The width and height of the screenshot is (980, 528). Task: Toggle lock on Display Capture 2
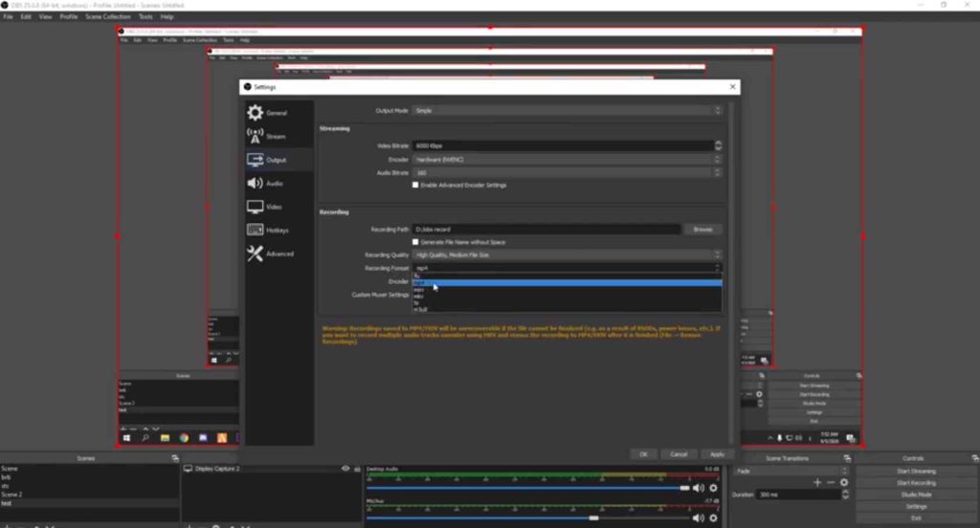click(357, 469)
